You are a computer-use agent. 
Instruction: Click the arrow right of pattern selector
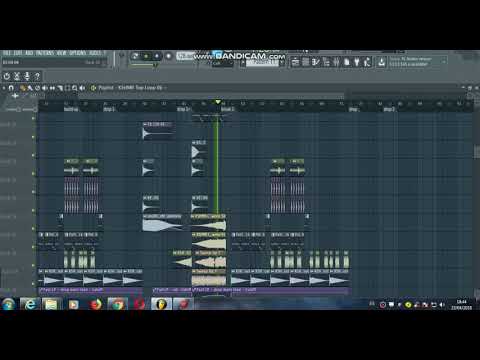[x=282, y=63]
